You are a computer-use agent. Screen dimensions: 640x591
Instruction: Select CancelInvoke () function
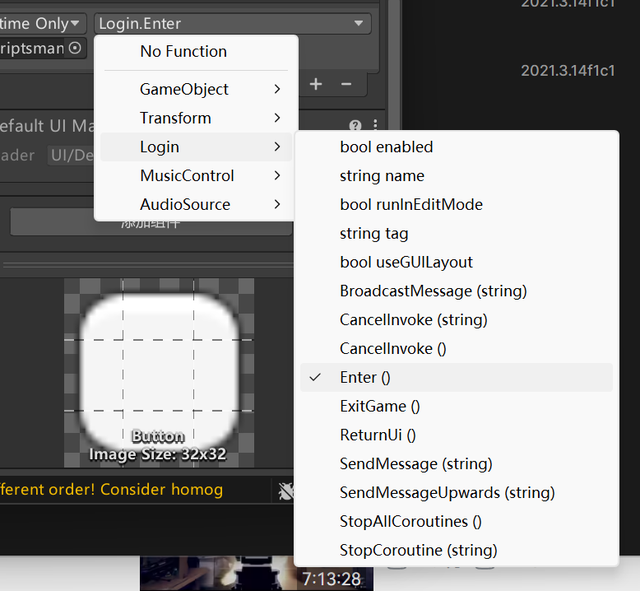pos(456,349)
